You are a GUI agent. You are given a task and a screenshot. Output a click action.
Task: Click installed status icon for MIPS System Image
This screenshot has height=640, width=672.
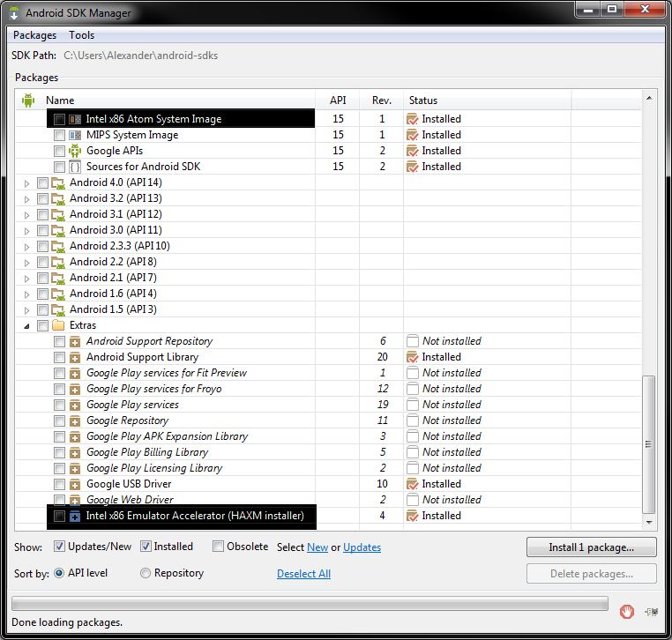[x=413, y=136]
